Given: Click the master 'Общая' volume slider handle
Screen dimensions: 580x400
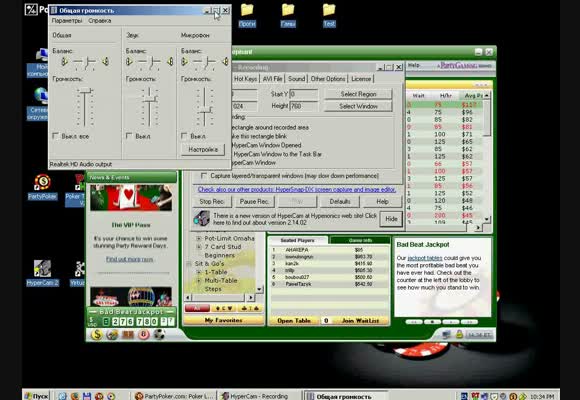Looking at the screenshot, I should point(85,90).
